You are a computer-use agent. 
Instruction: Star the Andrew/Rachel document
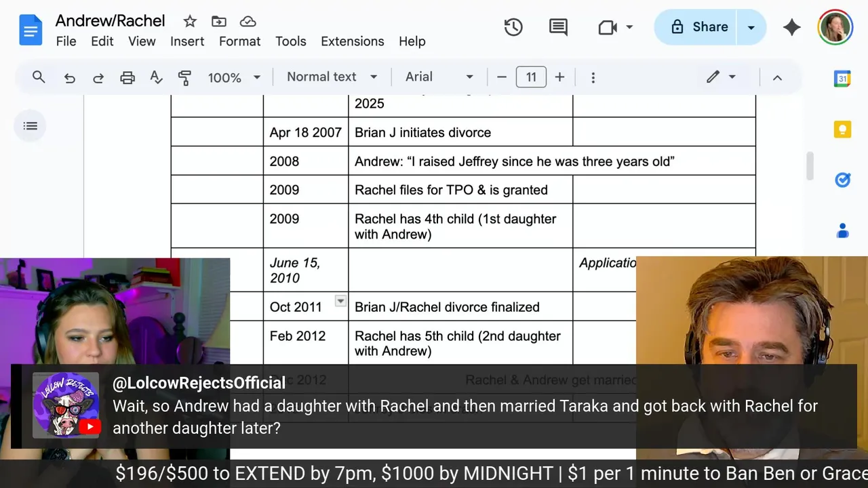coord(190,22)
